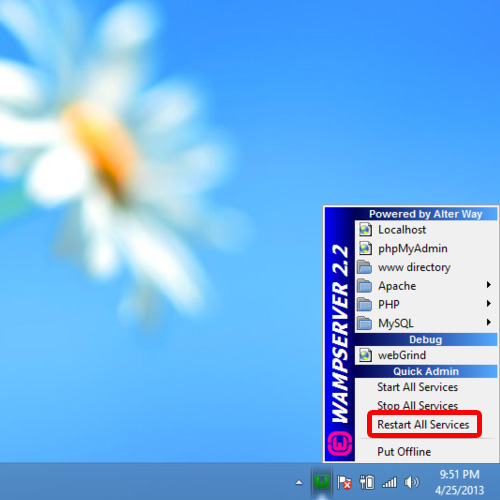Toggle Put Offline mode
Viewport: 500px width, 500px height.
pyautogui.click(x=404, y=452)
